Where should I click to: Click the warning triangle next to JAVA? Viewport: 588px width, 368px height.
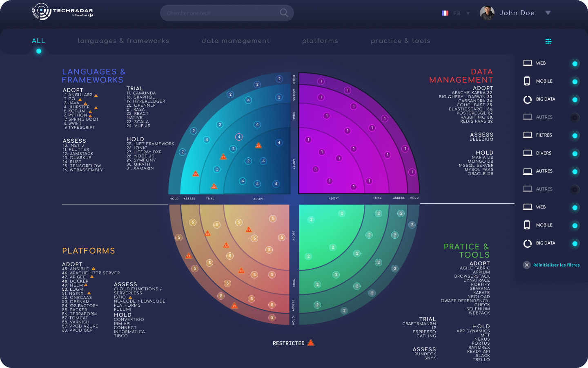[85, 103]
